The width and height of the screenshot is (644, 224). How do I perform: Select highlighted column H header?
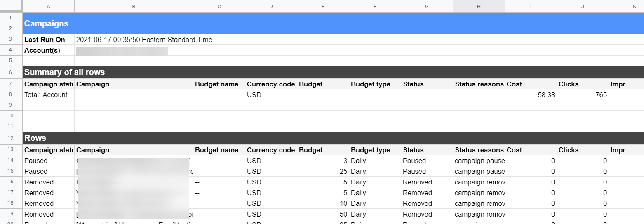(479, 6)
